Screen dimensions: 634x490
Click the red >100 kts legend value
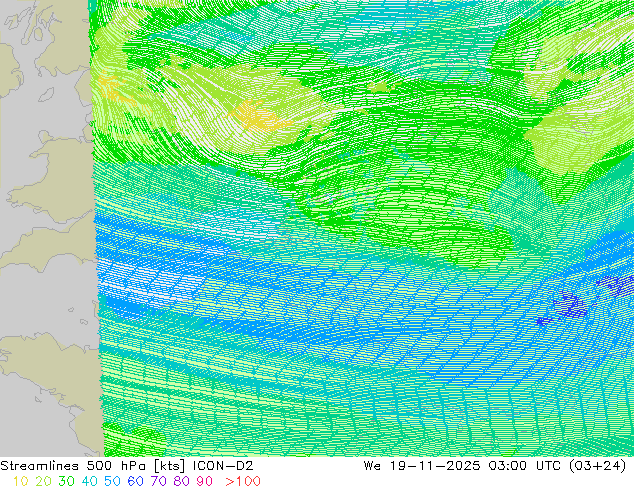coord(243,481)
